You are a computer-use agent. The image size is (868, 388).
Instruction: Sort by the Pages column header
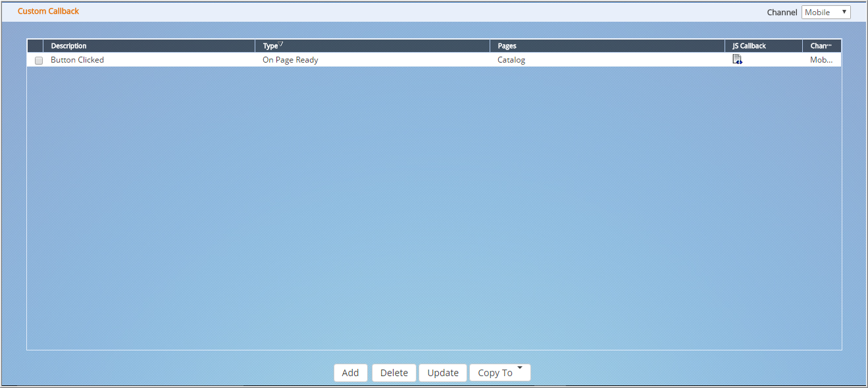pyautogui.click(x=607, y=46)
